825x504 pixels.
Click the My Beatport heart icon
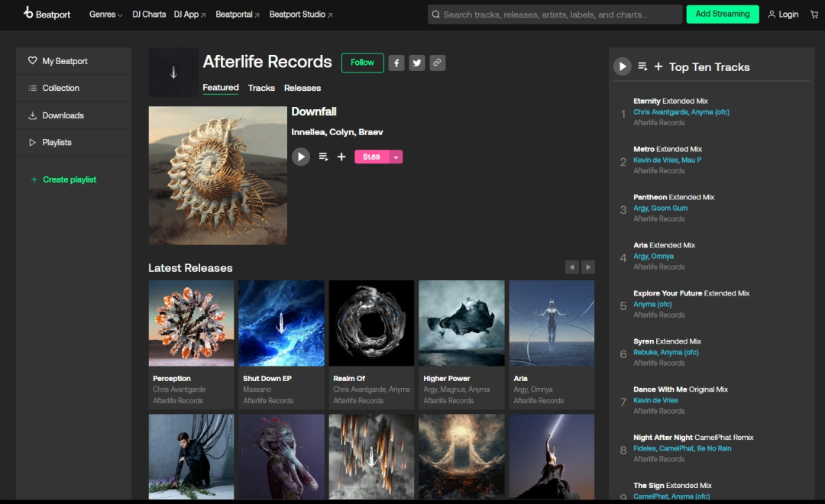[x=33, y=60]
